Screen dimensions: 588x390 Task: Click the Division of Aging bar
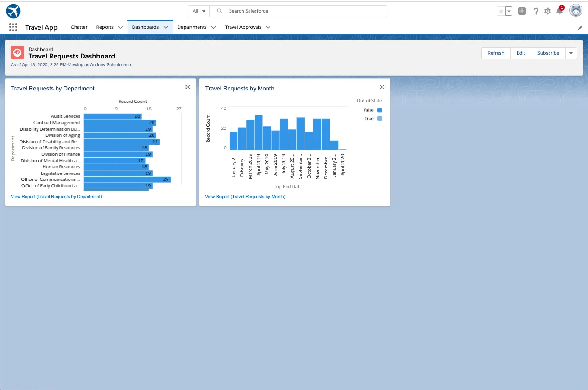coord(120,135)
